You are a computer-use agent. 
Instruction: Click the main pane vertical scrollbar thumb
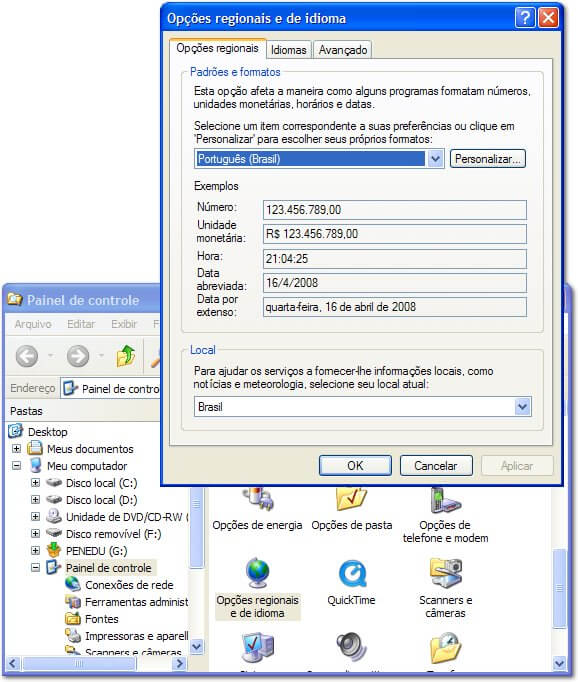click(x=559, y=588)
